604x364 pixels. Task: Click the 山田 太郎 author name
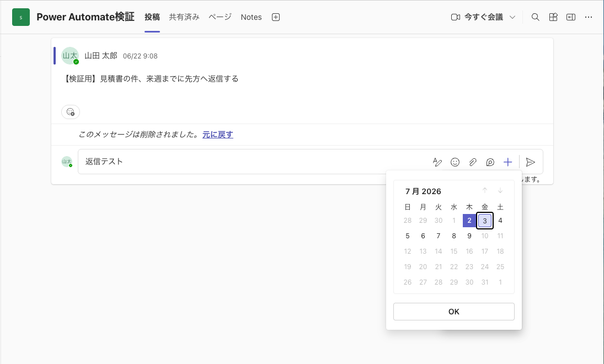pyautogui.click(x=101, y=56)
